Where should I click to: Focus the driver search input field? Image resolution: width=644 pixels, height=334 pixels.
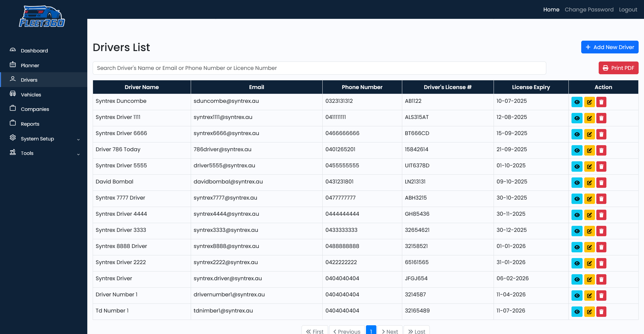(x=319, y=68)
